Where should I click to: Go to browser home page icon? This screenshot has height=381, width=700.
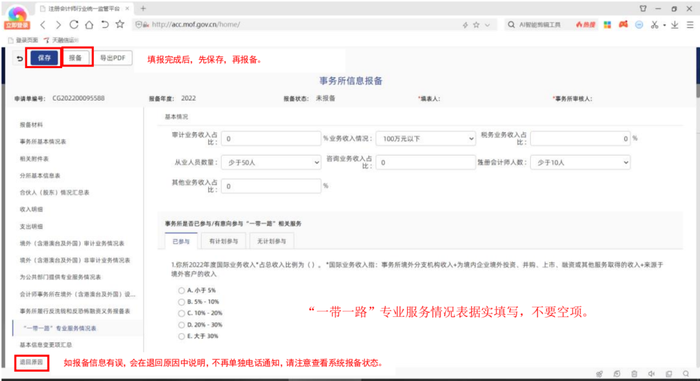(x=89, y=25)
